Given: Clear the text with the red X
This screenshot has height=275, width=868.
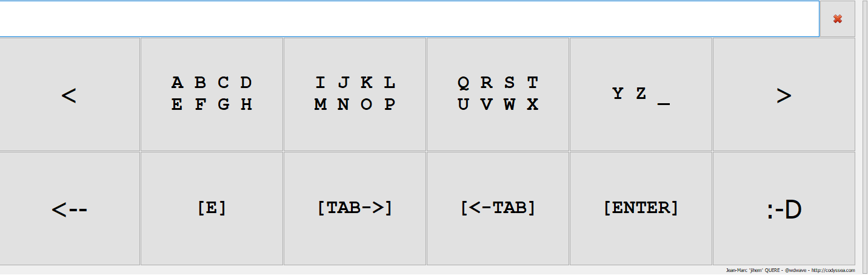Looking at the screenshot, I should [x=837, y=19].
